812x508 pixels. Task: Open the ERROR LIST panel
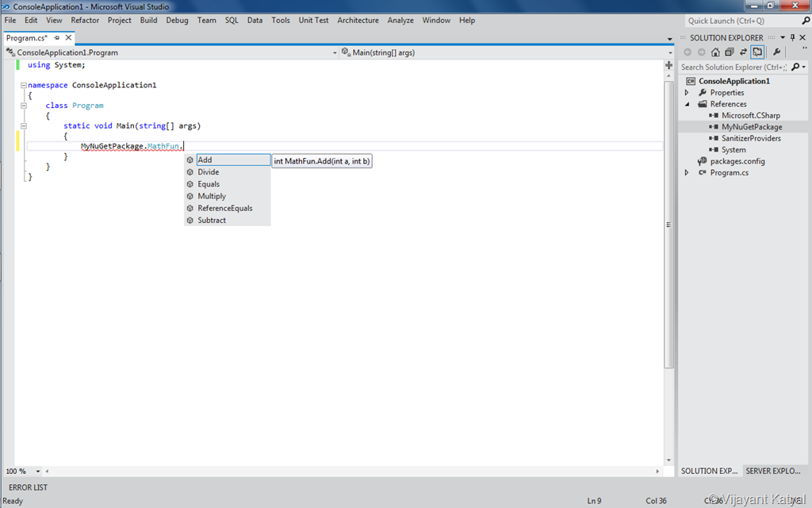click(28, 487)
